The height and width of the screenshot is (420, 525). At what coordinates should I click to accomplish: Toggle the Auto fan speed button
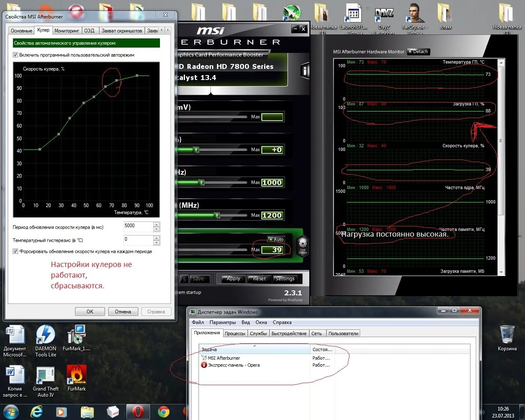[x=276, y=240]
